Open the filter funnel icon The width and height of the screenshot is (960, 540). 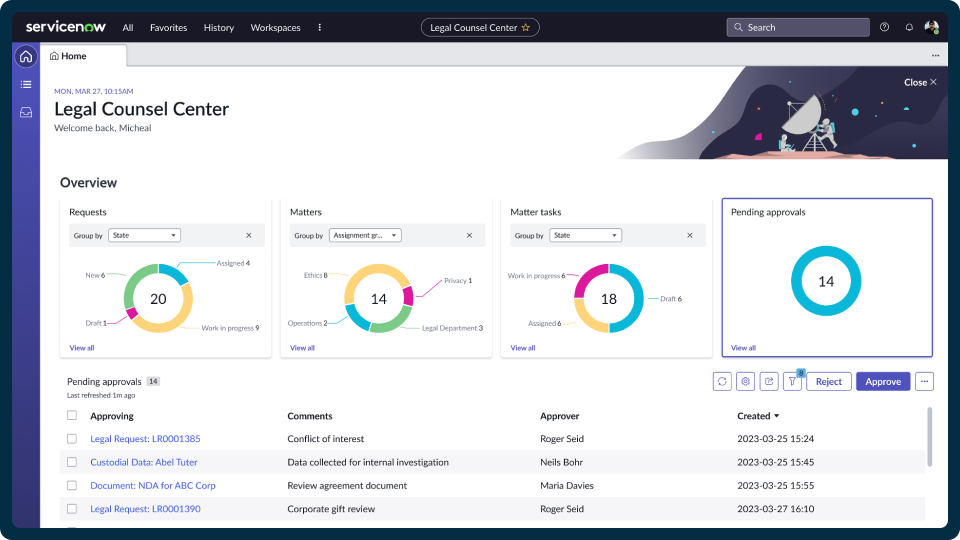pyautogui.click(x=792, y=381)
